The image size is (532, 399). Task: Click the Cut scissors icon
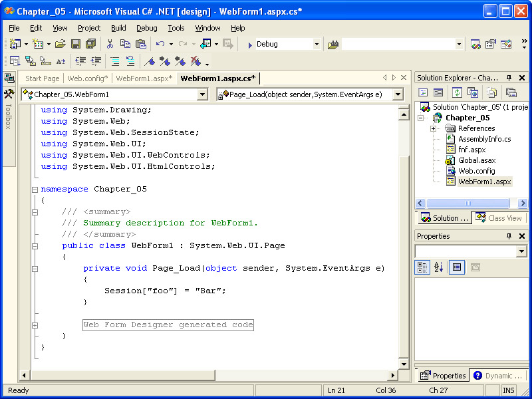[110, 44]
